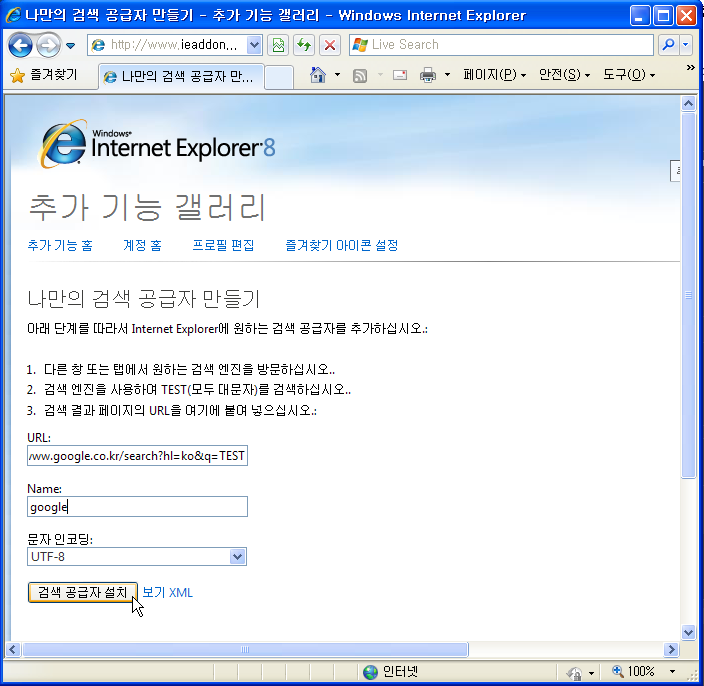
Task: Click the '추가 기능 갤러리' heading text
Action: click(x=147, y=207)
